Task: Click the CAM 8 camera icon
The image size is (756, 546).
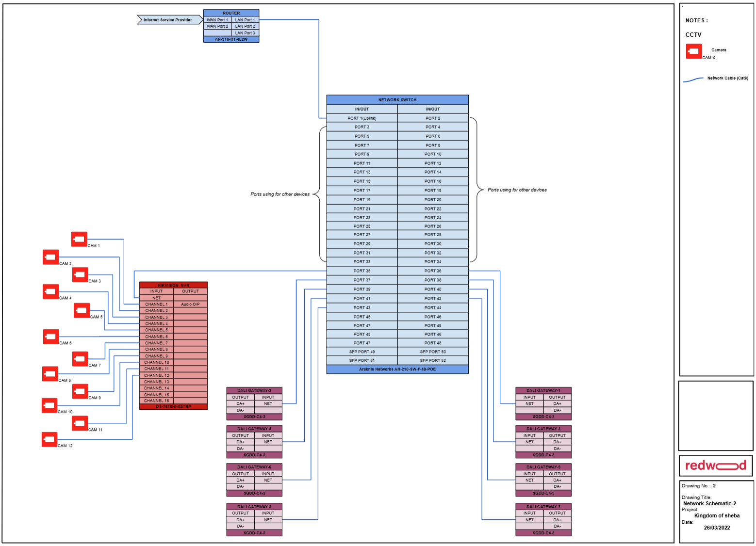Action: [50, 374]
